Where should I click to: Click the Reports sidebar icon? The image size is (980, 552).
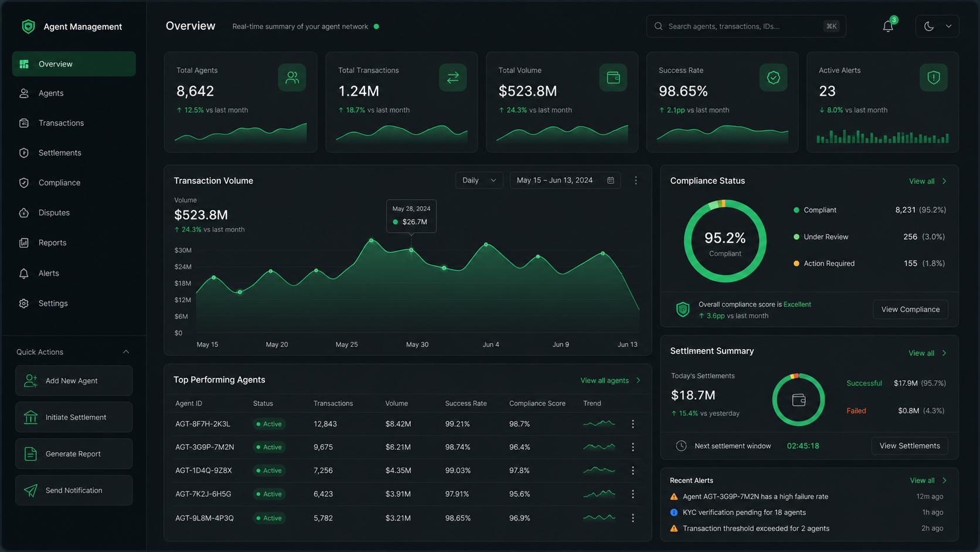point(24,243)
